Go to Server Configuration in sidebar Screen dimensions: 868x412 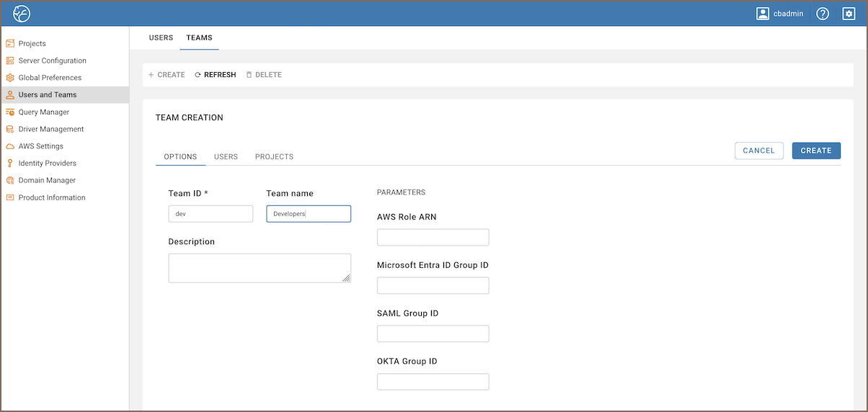pyautogui.click(x=52, y=61)
